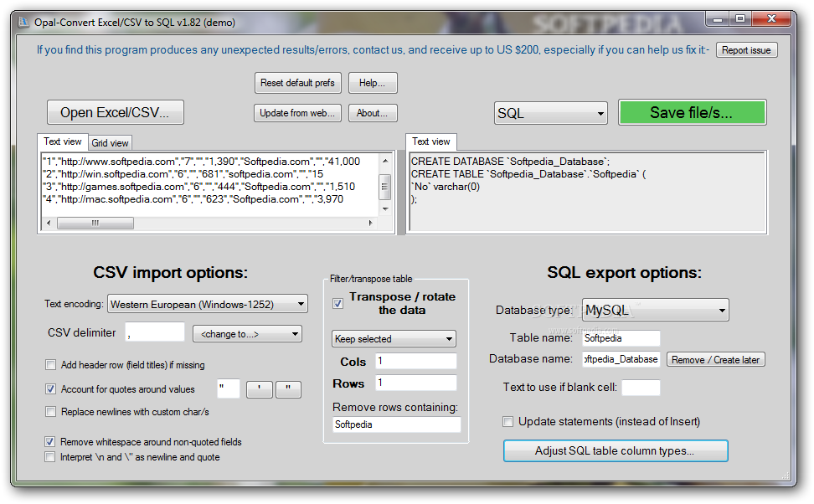
Task: Minimize the Opal-Convert window
Action: [718, 19]
